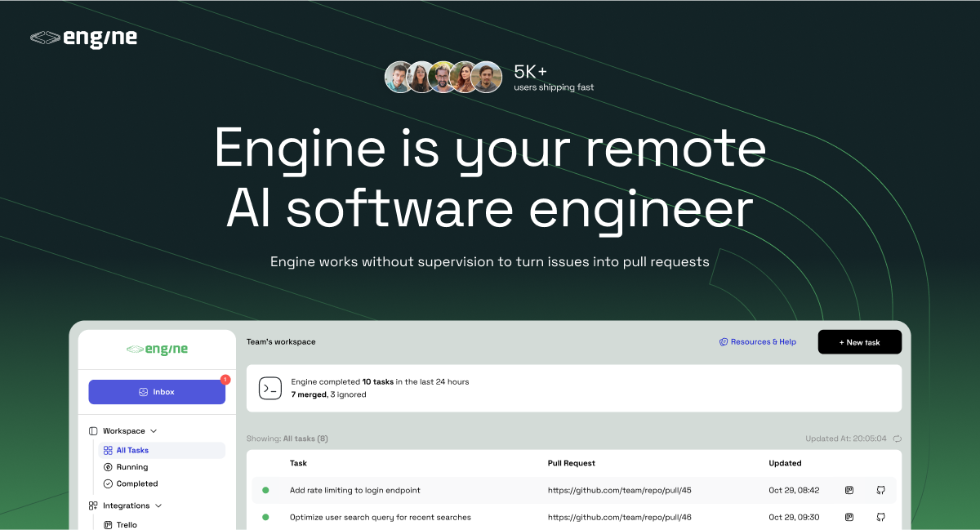The width and height of the screenshot is (980, 530).
Task: Open the Inbox with the notification badge
Action: 157,392
